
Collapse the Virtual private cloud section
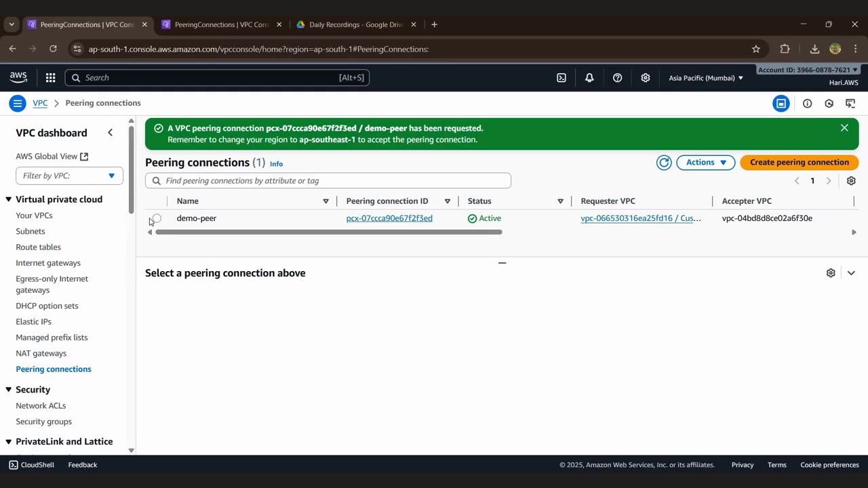click(x=9, y=199)
